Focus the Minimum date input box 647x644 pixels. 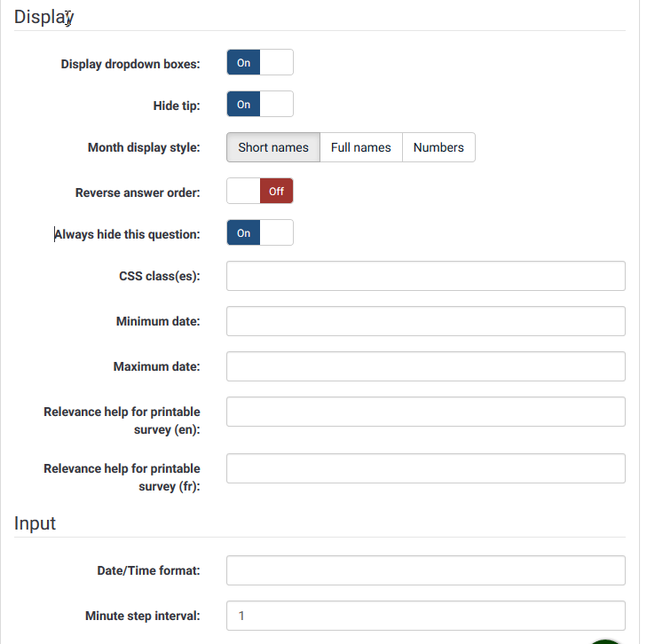coord(425,321)
